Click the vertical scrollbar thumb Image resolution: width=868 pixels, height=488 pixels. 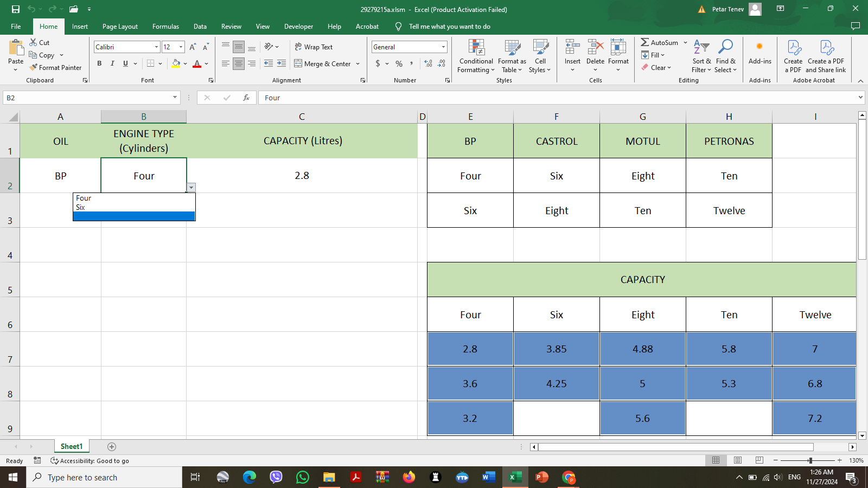[x=862, y=190]
